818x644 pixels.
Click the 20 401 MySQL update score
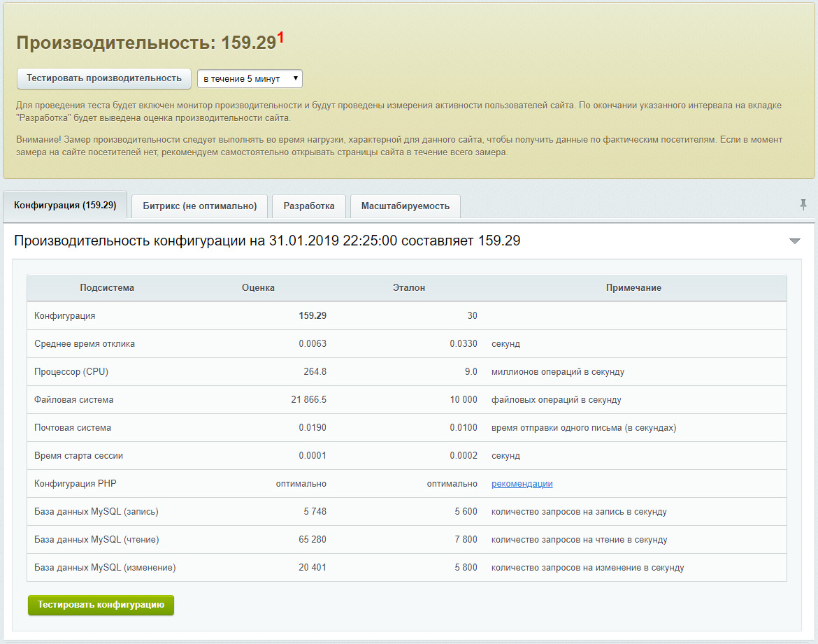tap(313, 568)
